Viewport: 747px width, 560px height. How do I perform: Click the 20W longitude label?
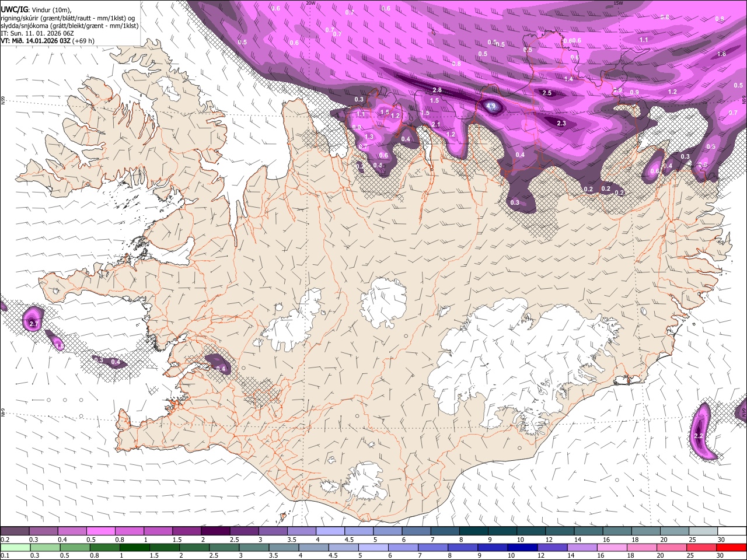pyautogui.click(x=310, y=3)
